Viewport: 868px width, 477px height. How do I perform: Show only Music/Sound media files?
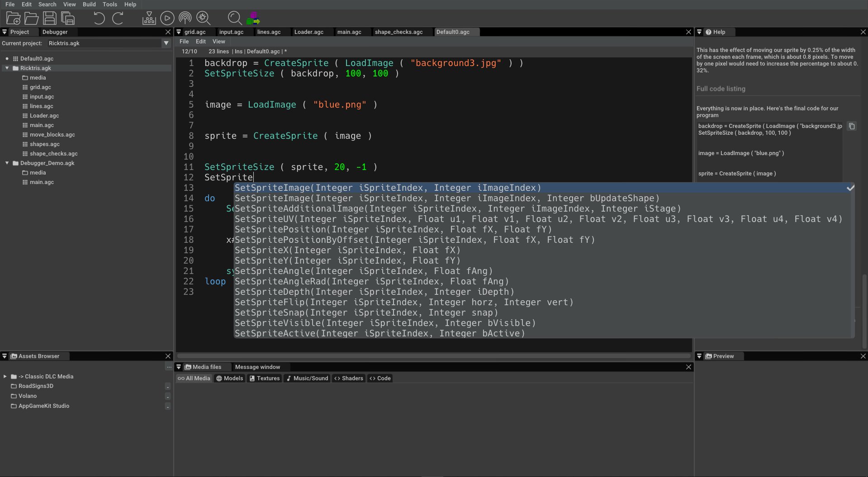pos(307,378)
